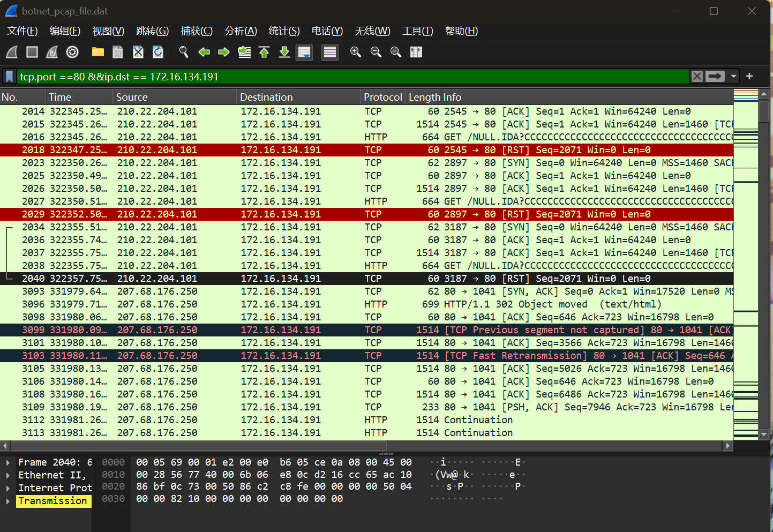Screen dimensions: 773x532
Task: Expand the Internet Protocol tree node
Action: pyautogui.click(x=8, y=488)
